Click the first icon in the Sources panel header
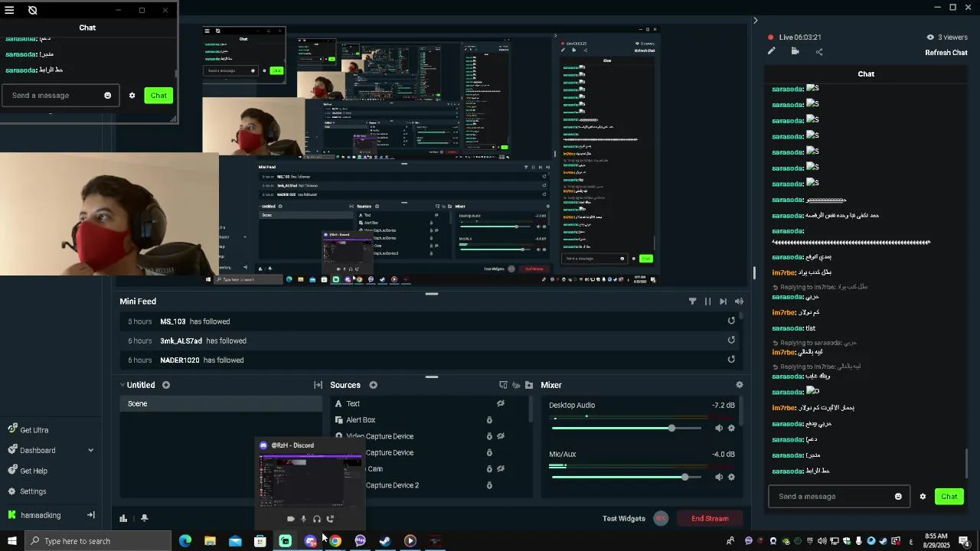The width and height of the screenshot is (980, 551). (503, 385)
